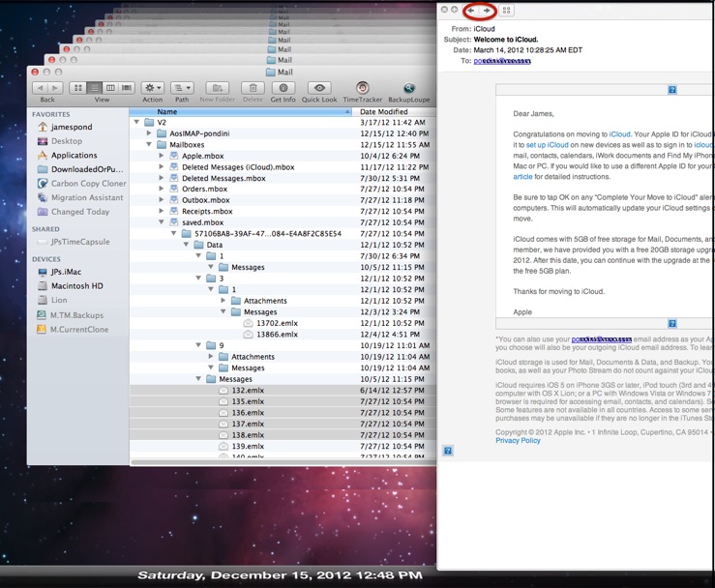Go to previous item in Quick Look

click(x=471, y=11)
